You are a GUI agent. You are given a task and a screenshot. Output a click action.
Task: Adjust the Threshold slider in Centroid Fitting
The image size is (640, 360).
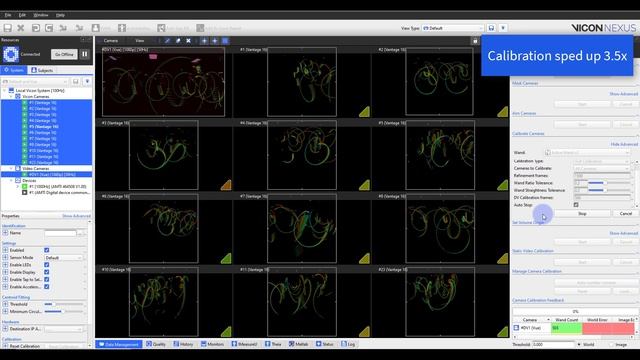[63, 304]
